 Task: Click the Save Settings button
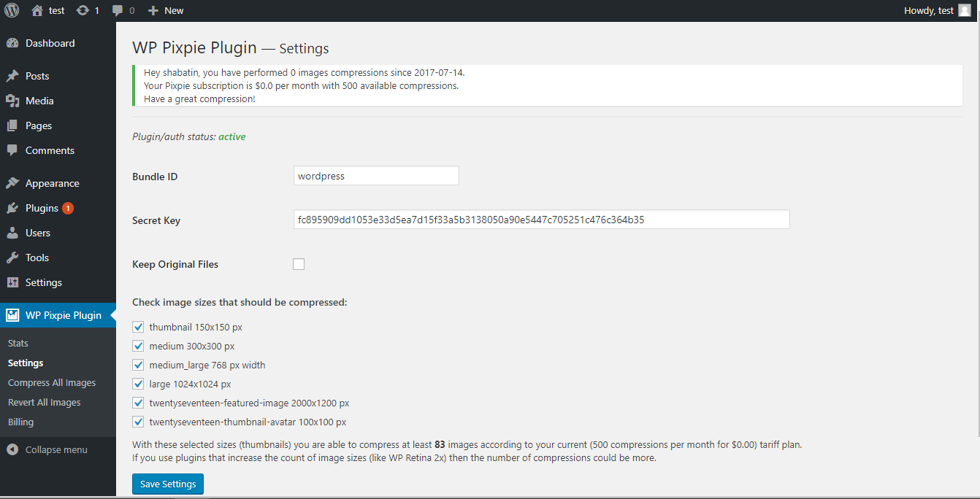(168, 484)
